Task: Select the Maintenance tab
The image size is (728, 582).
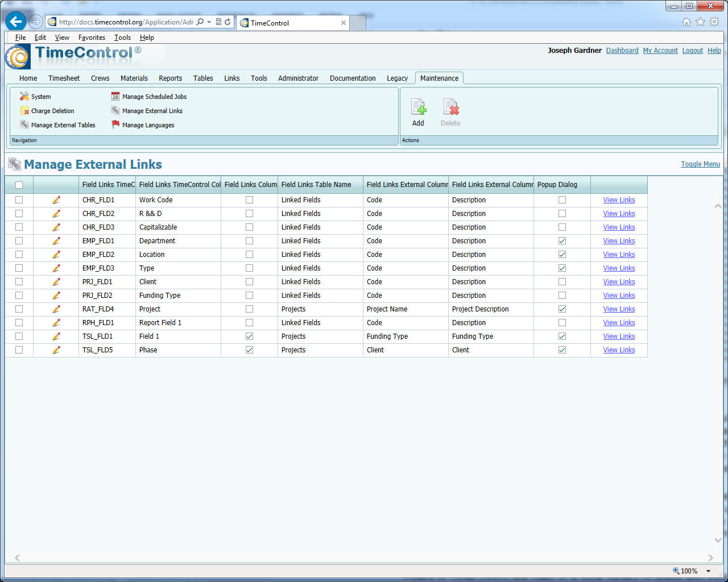Action: tap(439, 78)
